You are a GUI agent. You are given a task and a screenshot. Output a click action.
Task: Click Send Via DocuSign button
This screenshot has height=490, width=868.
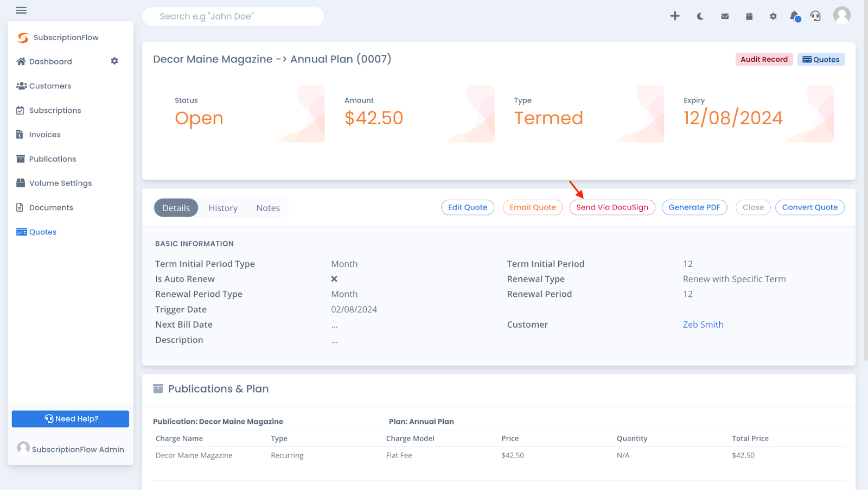coord(612,207)
